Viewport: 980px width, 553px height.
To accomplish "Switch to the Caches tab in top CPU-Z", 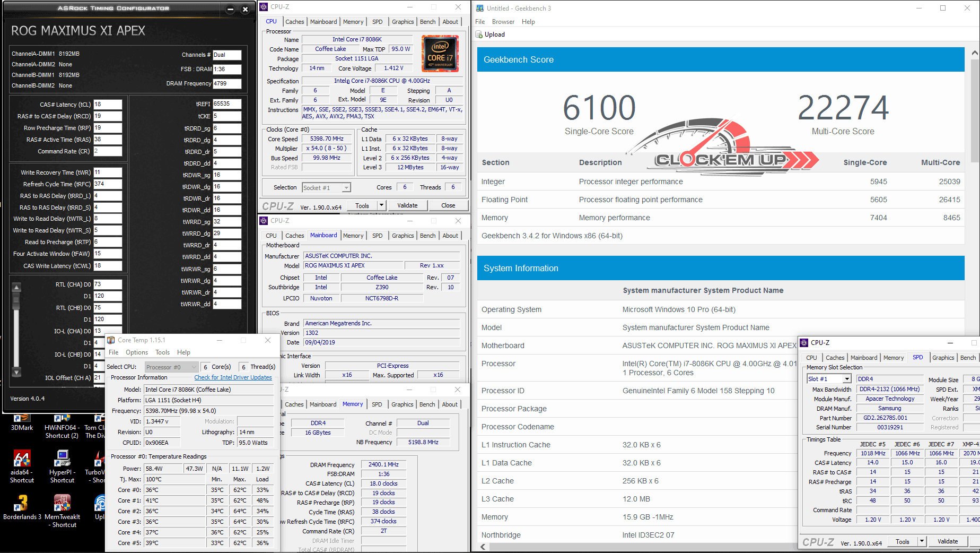I will [294, 22].
